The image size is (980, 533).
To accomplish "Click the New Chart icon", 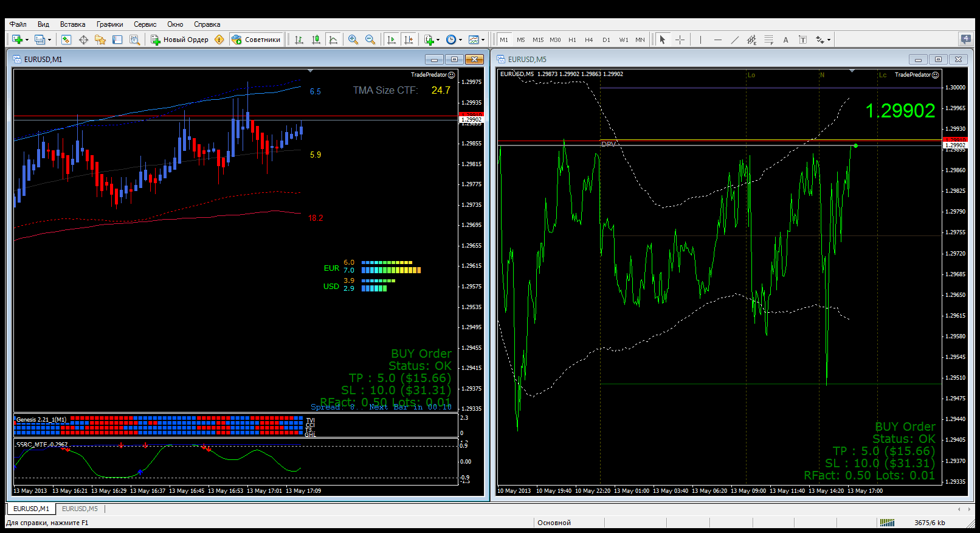I will pyautogui.click(x=17, y=40).
